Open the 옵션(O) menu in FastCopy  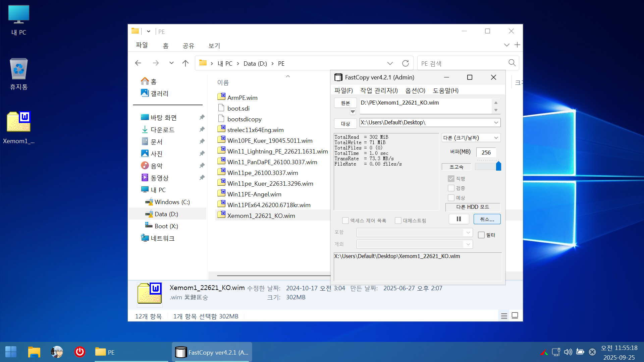[x=415, y=90]
